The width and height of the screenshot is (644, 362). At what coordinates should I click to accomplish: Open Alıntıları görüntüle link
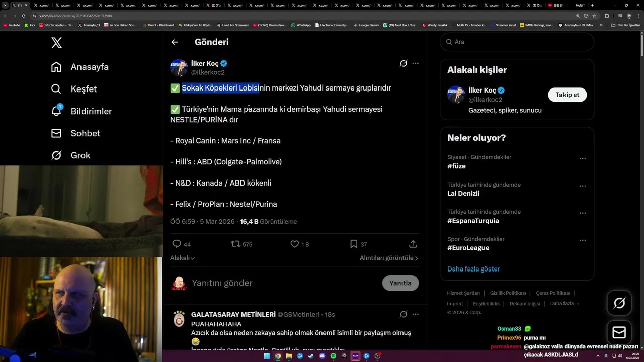pyautogui.click(x=389, y=258)
